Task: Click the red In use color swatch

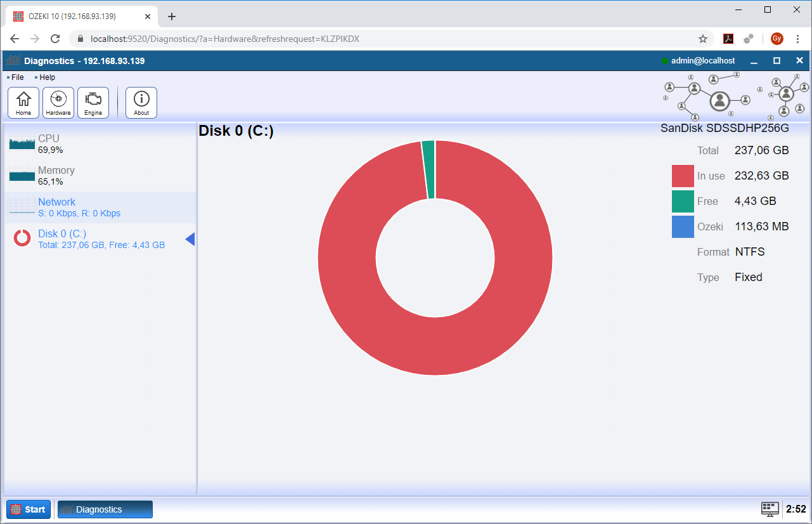Action: coord(683,176)
